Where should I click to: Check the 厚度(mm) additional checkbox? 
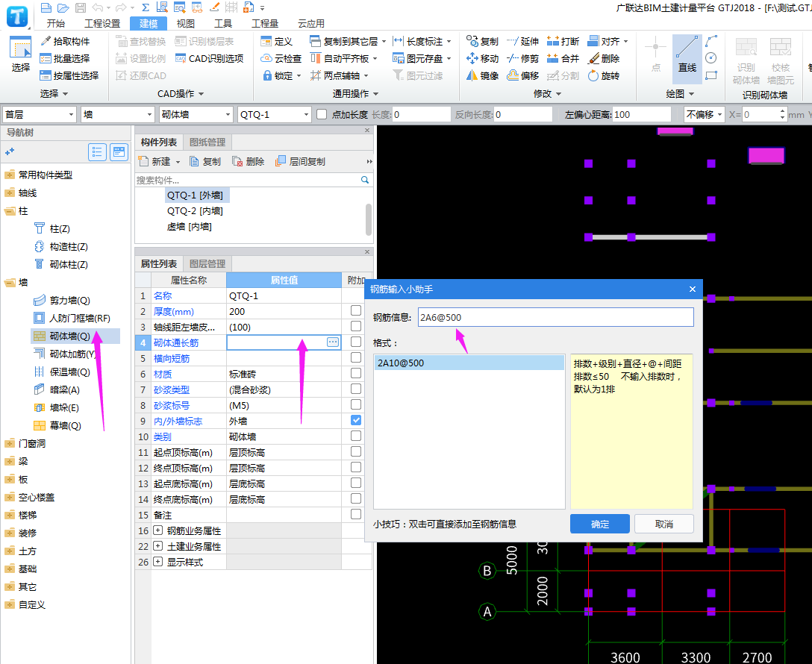[x=356, y=310]
